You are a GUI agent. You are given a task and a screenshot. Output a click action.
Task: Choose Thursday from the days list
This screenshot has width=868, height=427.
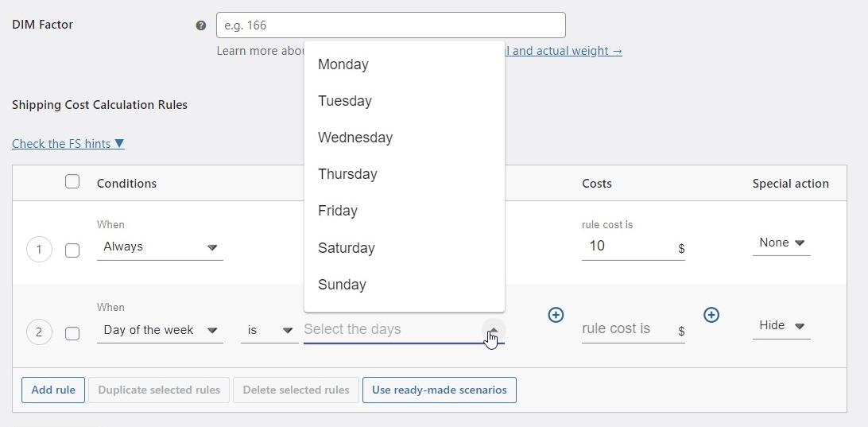click(404, 174)
